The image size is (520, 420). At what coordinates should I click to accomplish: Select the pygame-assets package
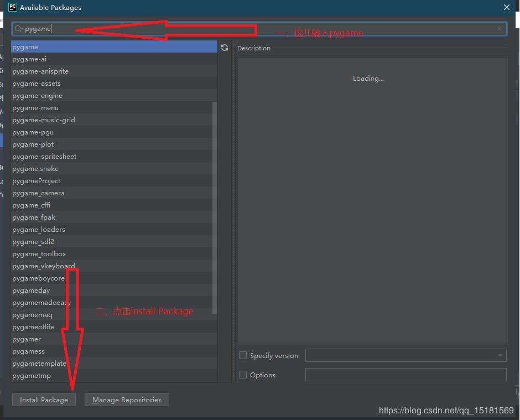114,83
